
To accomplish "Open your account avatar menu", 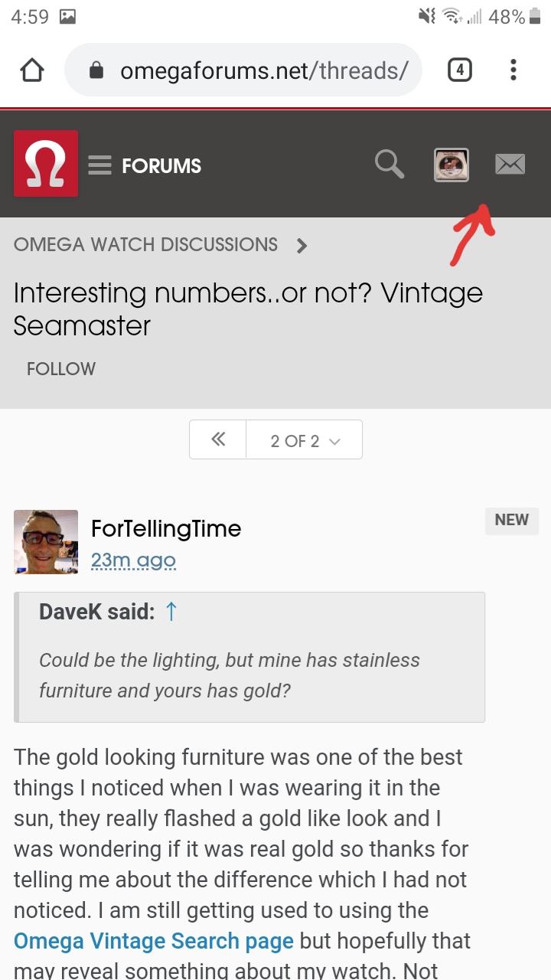I will (452, 165).
